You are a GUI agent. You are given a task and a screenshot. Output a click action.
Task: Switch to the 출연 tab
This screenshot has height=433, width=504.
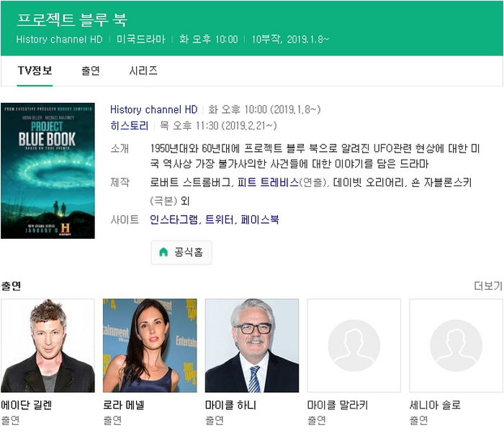click(x=90, y=70)
